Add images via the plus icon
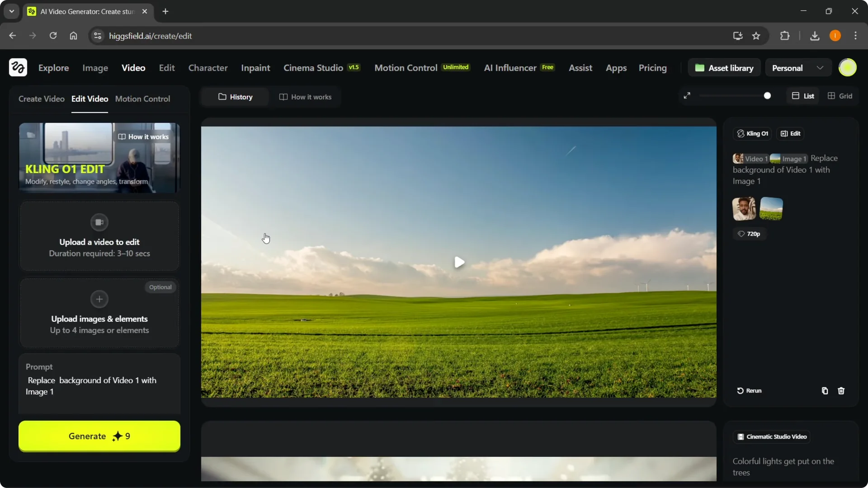The width and height of the screenshot is (868, 488). click(x=99, y=299)
